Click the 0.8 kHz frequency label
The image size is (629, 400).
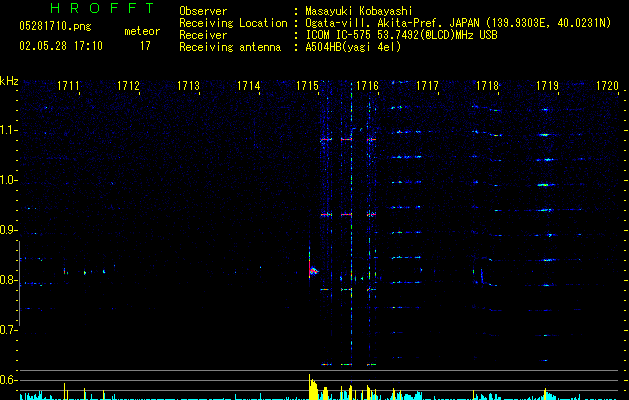click(x=8, y=280)
